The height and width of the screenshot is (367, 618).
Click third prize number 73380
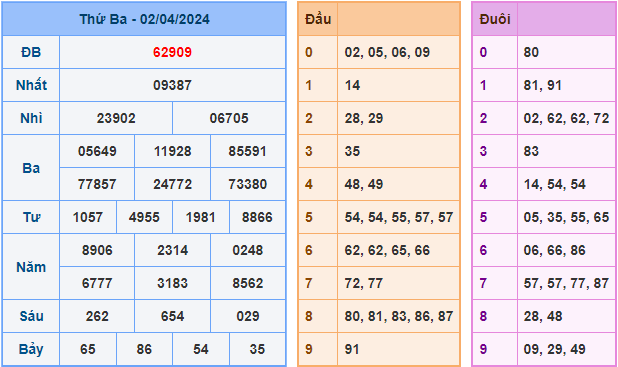pyautogui.click(x=248, y=184)
